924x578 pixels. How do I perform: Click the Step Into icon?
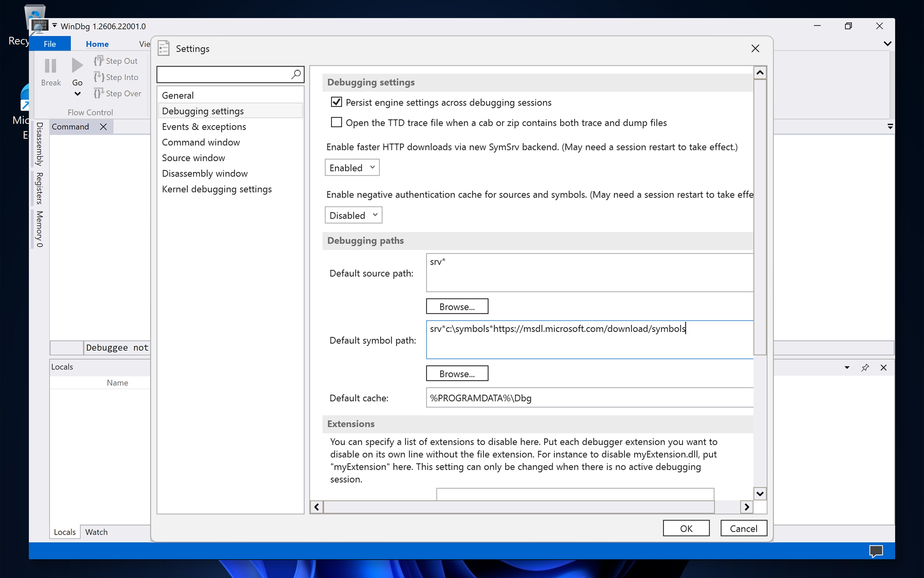point(99,77)
